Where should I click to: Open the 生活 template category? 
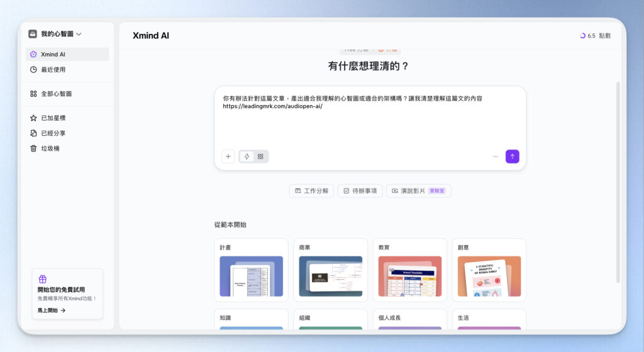489,319
